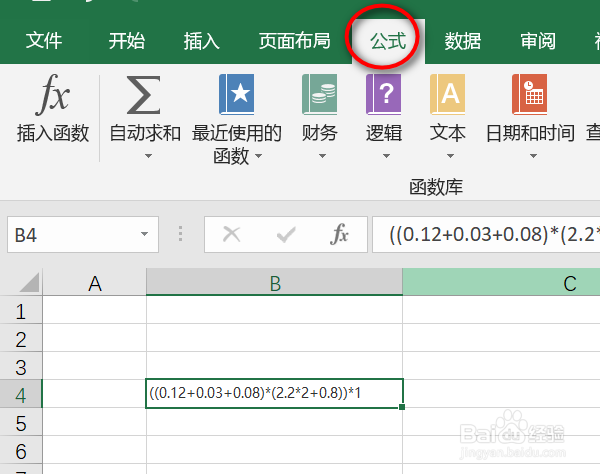Click the Name Box showing B4
Image resolution: width=600 pixels, height=474 pixels.
click(83, 235)
